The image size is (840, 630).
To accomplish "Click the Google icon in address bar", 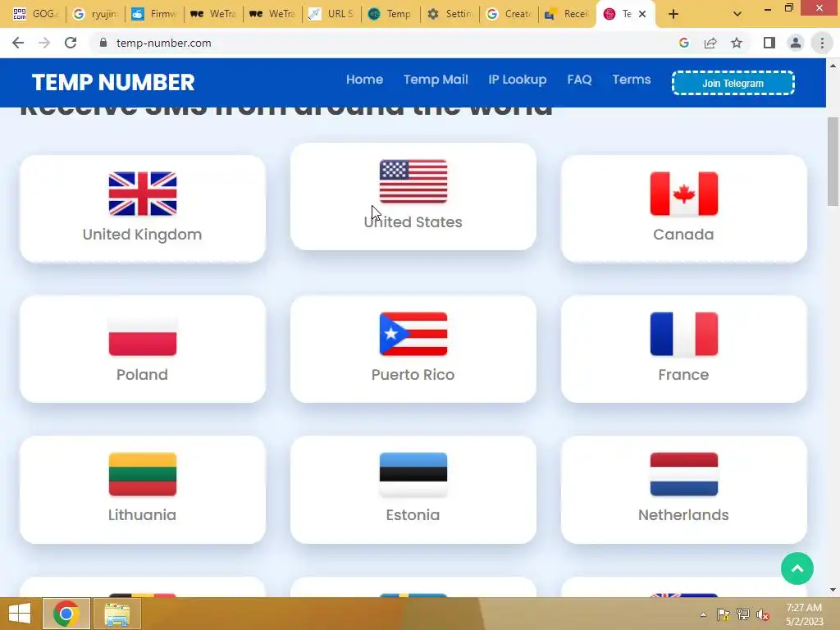I will (683, 43).
